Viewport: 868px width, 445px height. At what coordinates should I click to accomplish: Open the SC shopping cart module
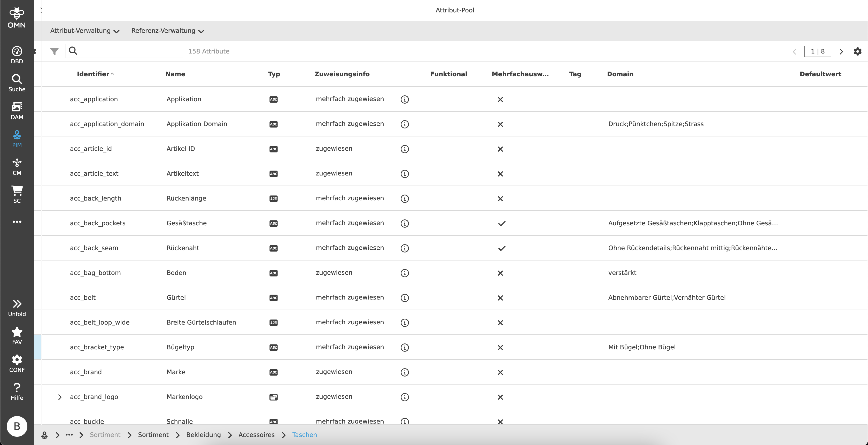17,194
